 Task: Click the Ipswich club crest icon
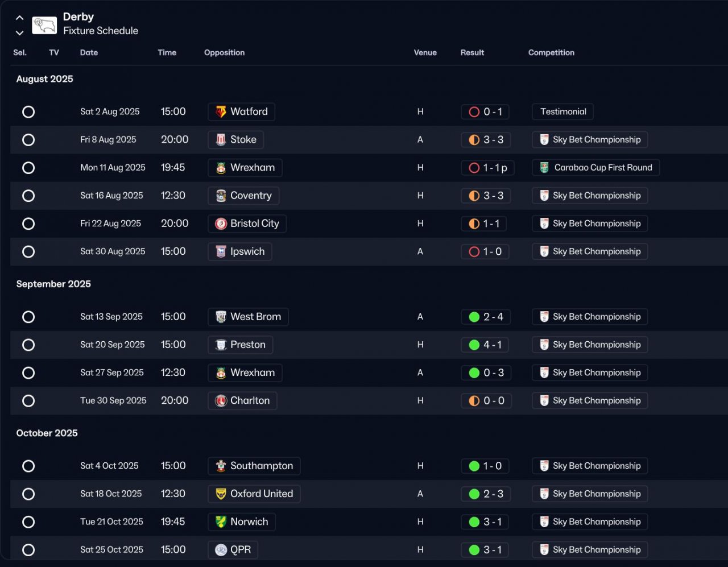point(221,252)
